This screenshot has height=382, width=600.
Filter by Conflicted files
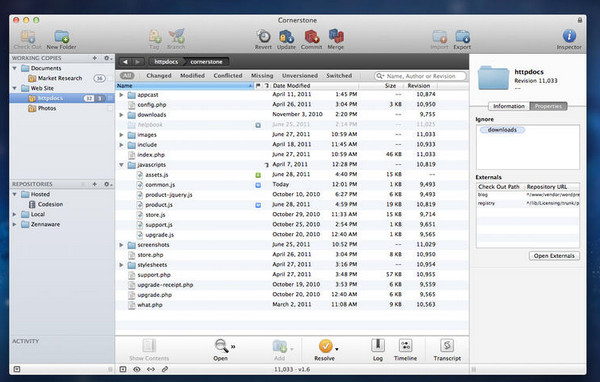coord(228,76)
